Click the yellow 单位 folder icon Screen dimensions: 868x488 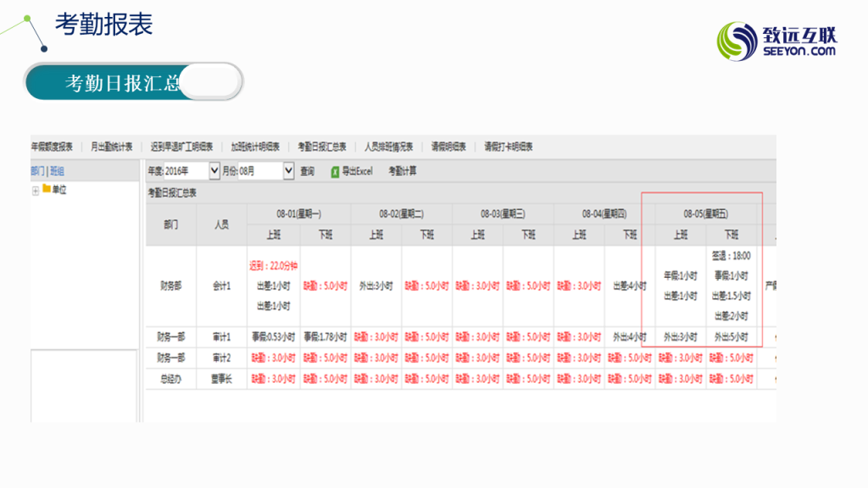[47, 190]
